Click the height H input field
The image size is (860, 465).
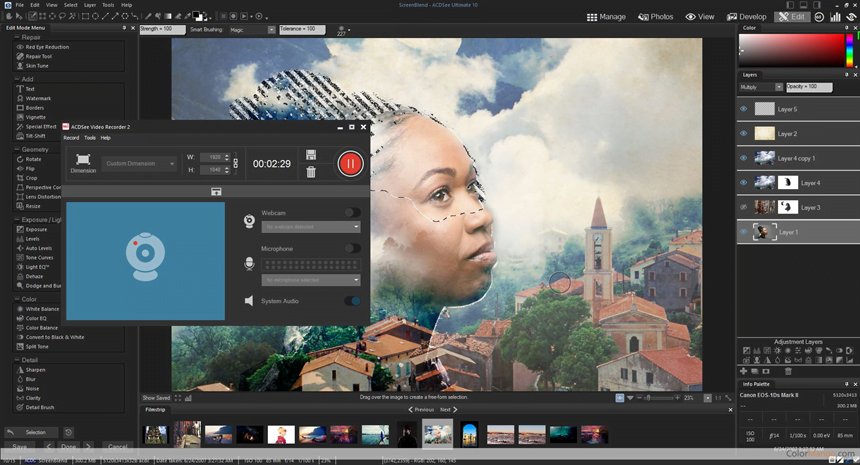click(x=214, y=169)
